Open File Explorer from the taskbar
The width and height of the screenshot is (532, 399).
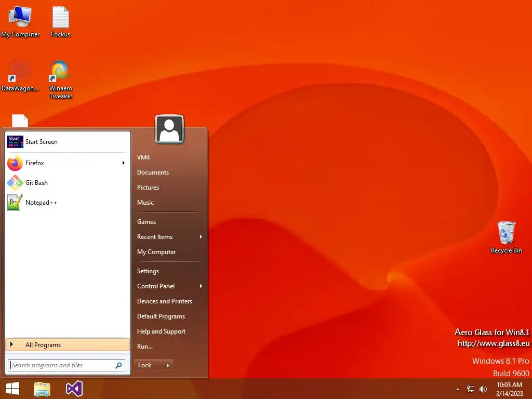[42, 389]
